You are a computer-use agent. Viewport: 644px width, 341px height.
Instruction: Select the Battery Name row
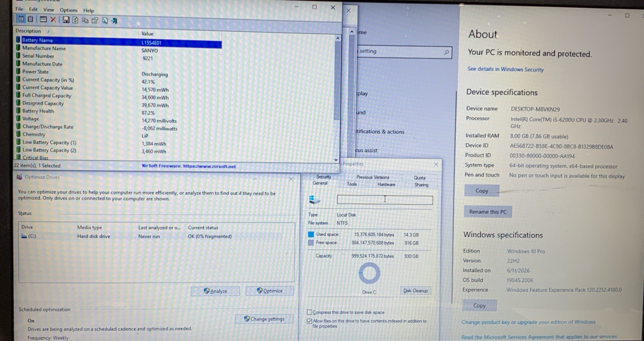(x=118, y=41)
